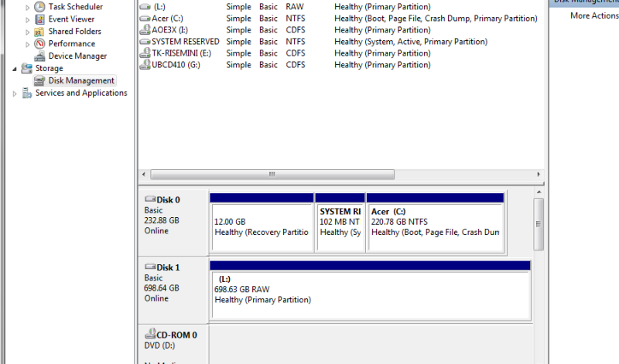Click the SYSTEM RESERVED volume drive icon
The height and width of the screenshot is (364, 619).
145,42
